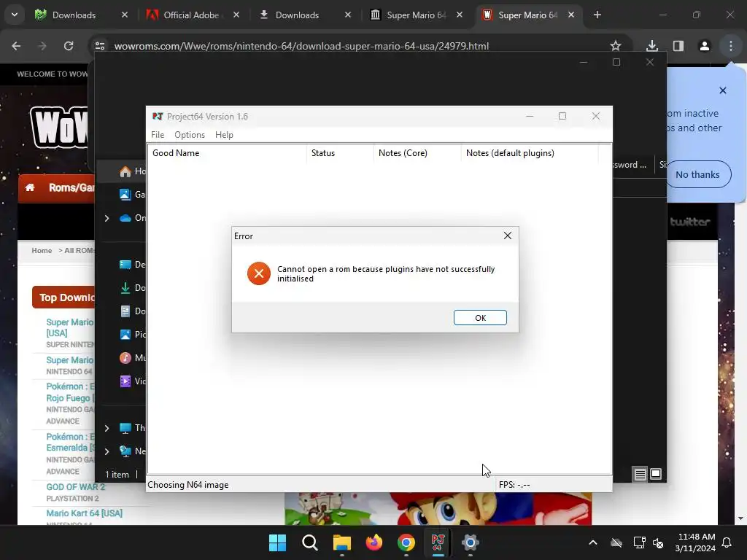Screen dimensions: 747x560
Task: Select the Desktop icon in File Explorer sidebar
Action: (x=125, y=264)
